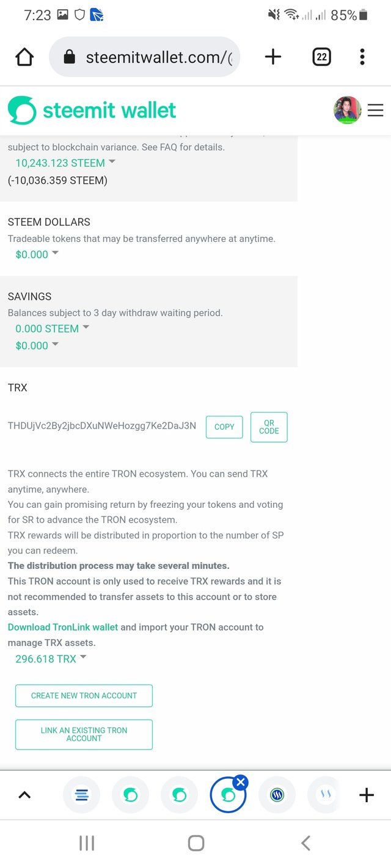Copy the TRX address with COPY button

224,427
